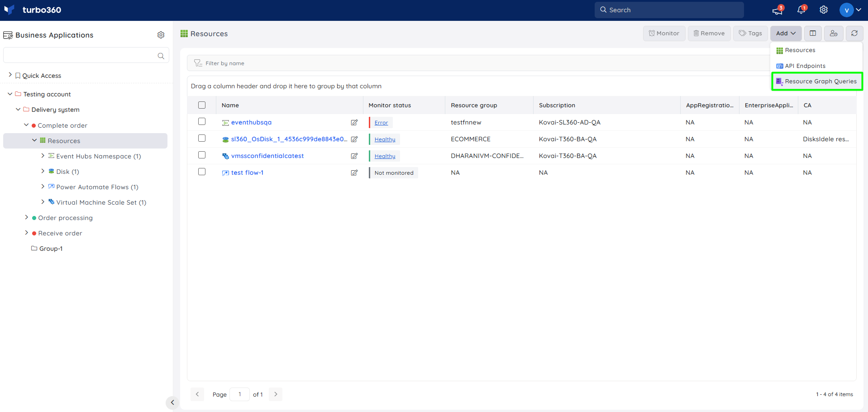Open the test flow-1 link
Screen dimensions: 868x412
247,172
